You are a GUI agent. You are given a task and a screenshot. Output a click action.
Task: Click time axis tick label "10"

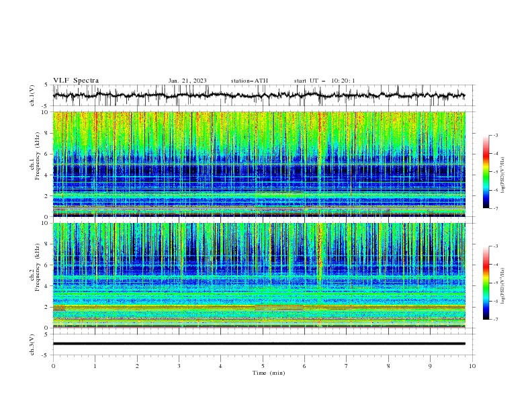tap(472, 366)
